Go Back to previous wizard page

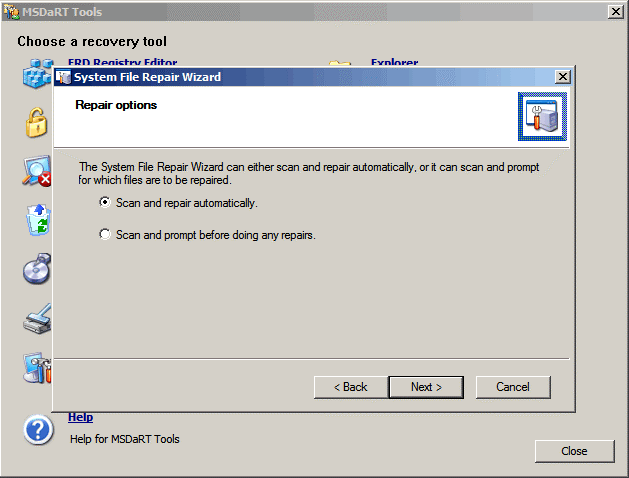coord(351,387)
